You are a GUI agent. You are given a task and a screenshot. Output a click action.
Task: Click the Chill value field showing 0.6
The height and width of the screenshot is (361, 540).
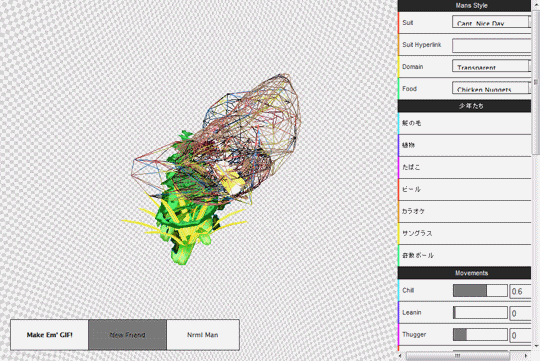click(x=520, y=291)
